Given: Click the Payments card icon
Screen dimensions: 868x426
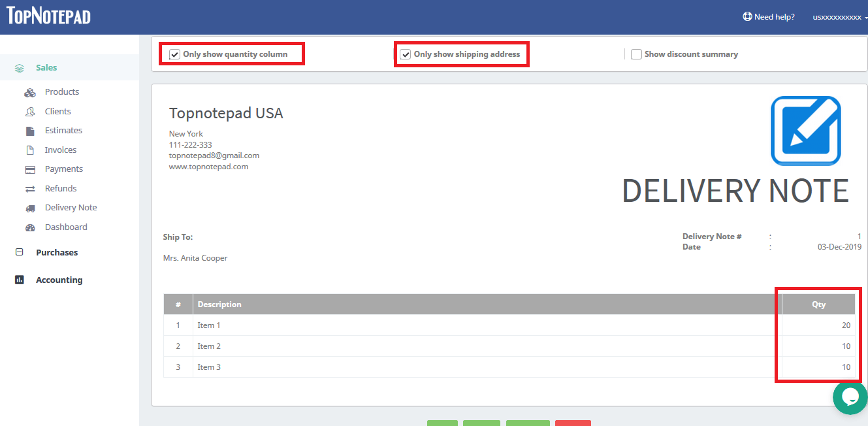Looking at the screenshot, I should tap(30, 169).
